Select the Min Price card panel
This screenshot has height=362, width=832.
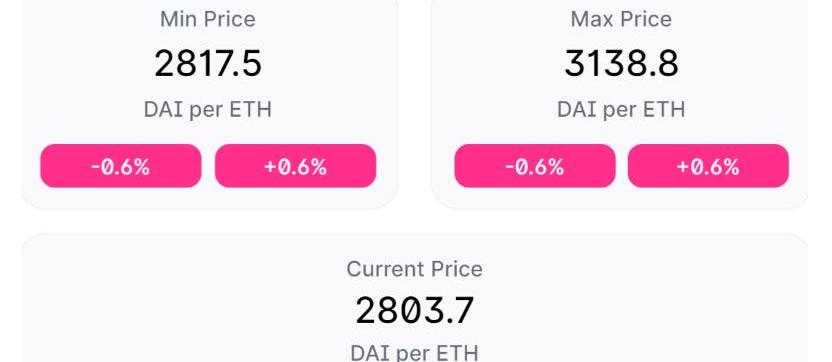210,105
